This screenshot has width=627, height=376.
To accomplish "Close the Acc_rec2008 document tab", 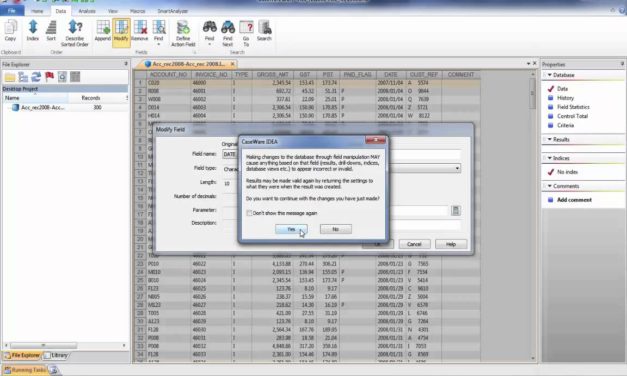I will tap(232, 64).
